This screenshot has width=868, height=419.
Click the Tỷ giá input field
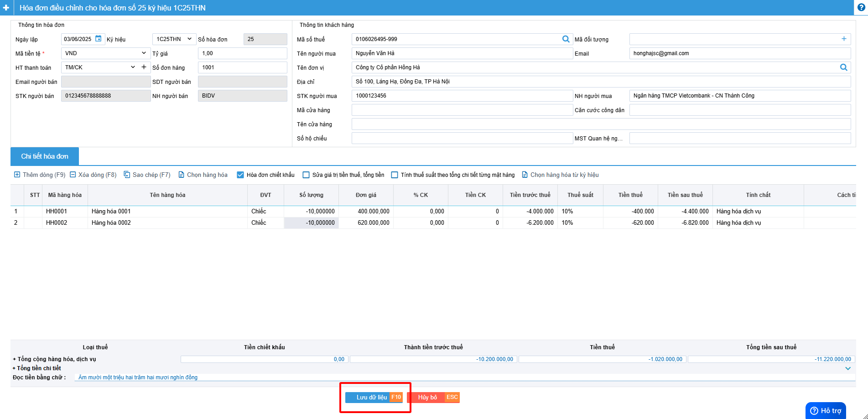[x=243, y=53]
